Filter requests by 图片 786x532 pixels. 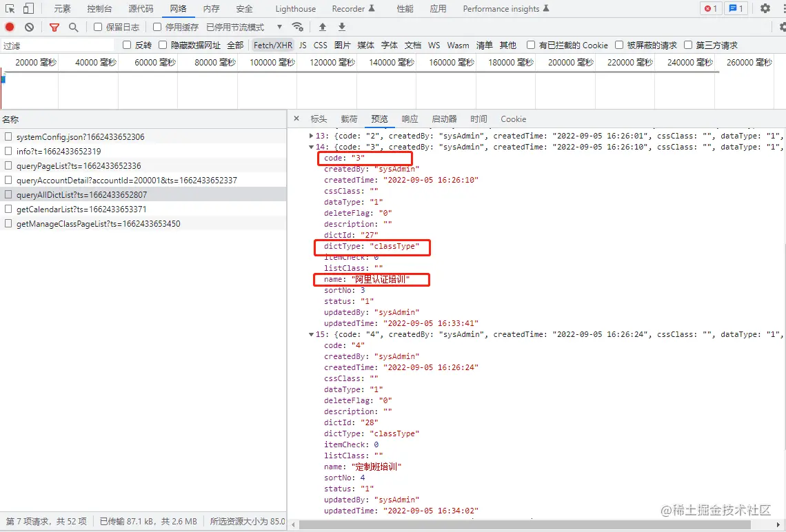[342, 45]
